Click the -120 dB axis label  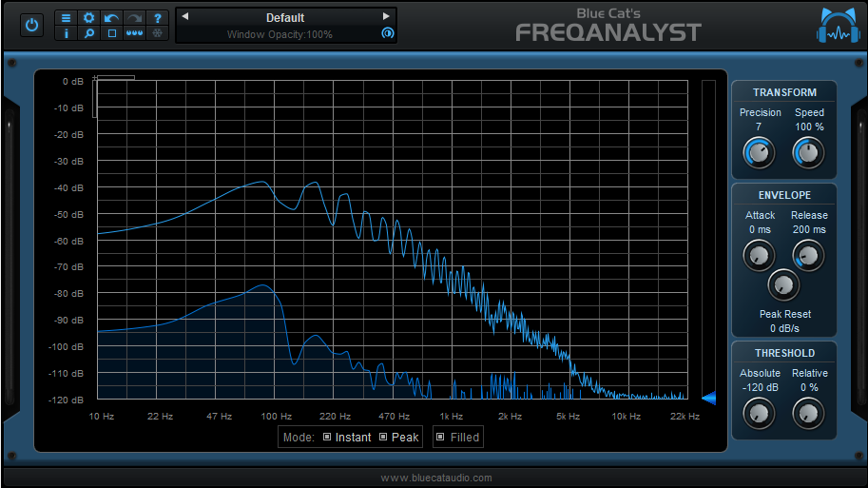(x=66, y=400)
